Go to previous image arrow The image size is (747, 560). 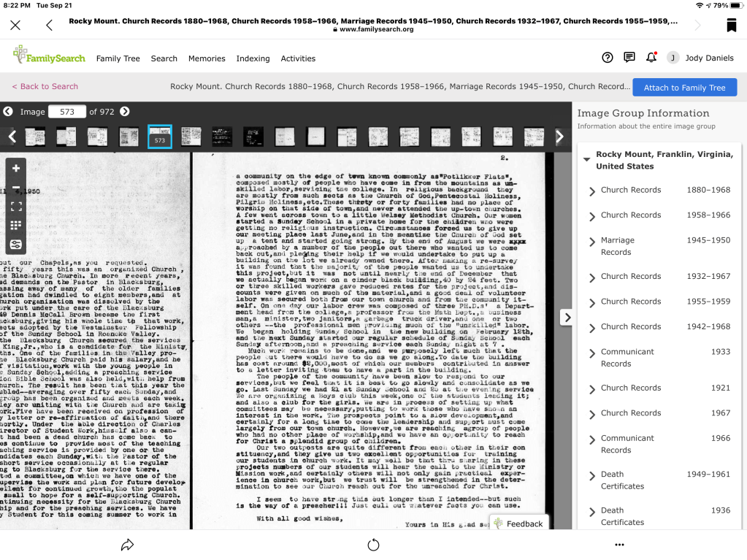pyautogui.click(x=8, y=112)
